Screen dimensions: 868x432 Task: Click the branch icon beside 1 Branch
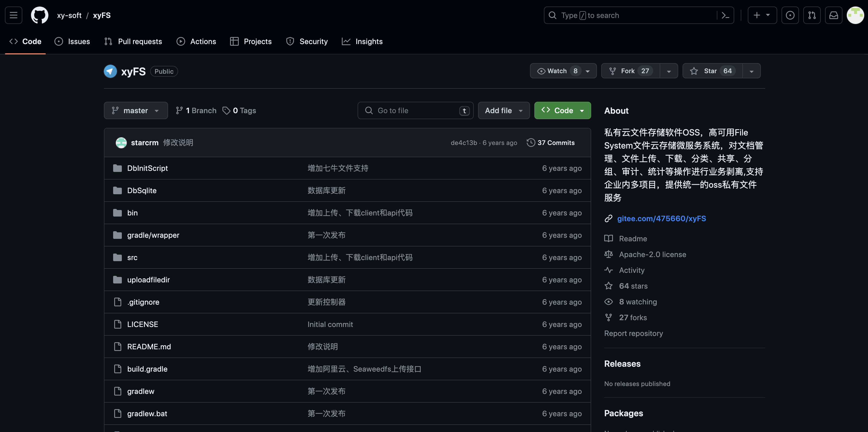[179, 110]
